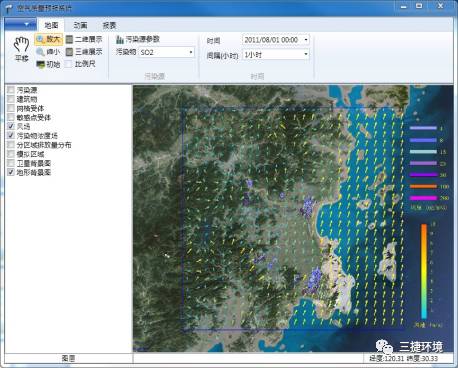The height and width of the screenshot is (368, 458).
Task: Switch to the 动画 animation tab
Action: click(80, 25)
